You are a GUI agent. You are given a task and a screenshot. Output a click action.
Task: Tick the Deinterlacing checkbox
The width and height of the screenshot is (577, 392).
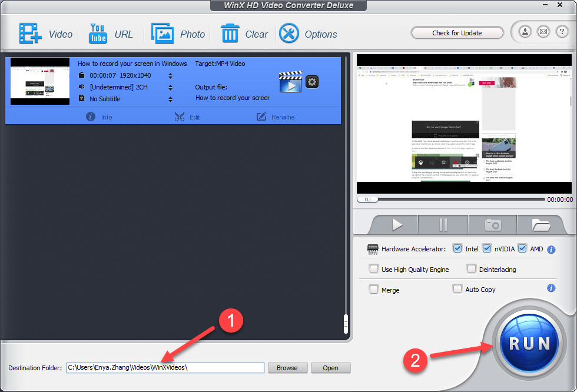[x=472, y=269]
